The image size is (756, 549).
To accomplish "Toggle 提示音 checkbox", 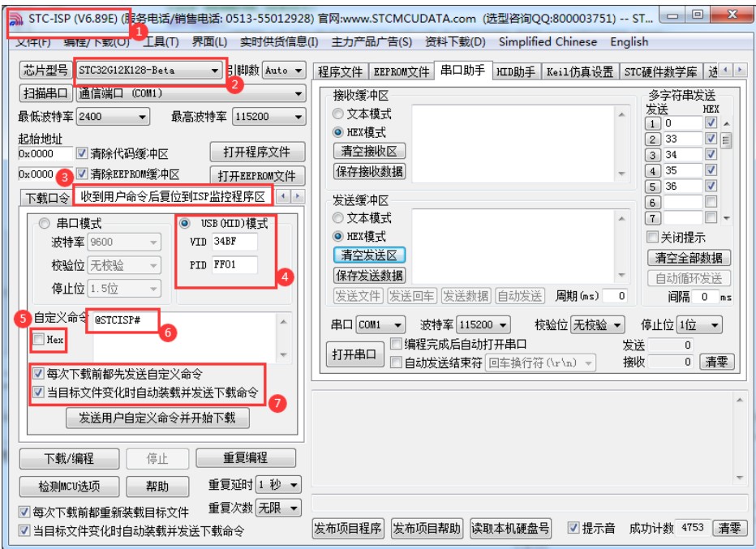I will tap(573, 527).
